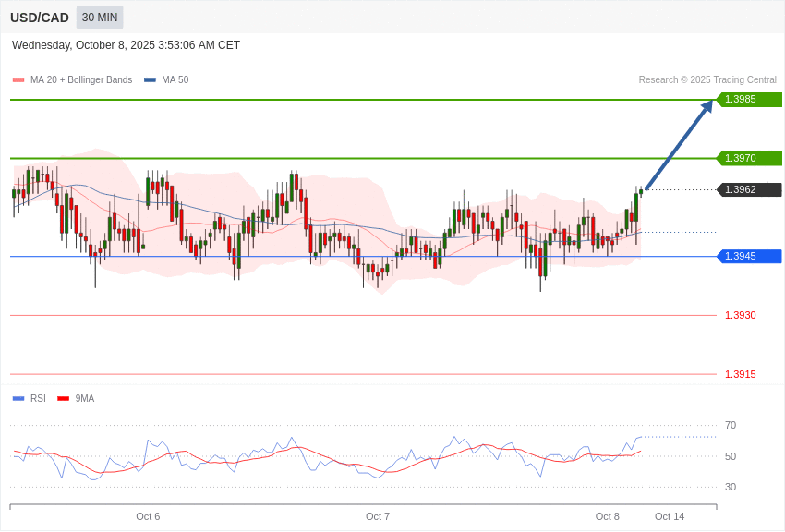785x532 pixels.
Task: Click the red 1.3915 support level label
Action: (740, 375)
